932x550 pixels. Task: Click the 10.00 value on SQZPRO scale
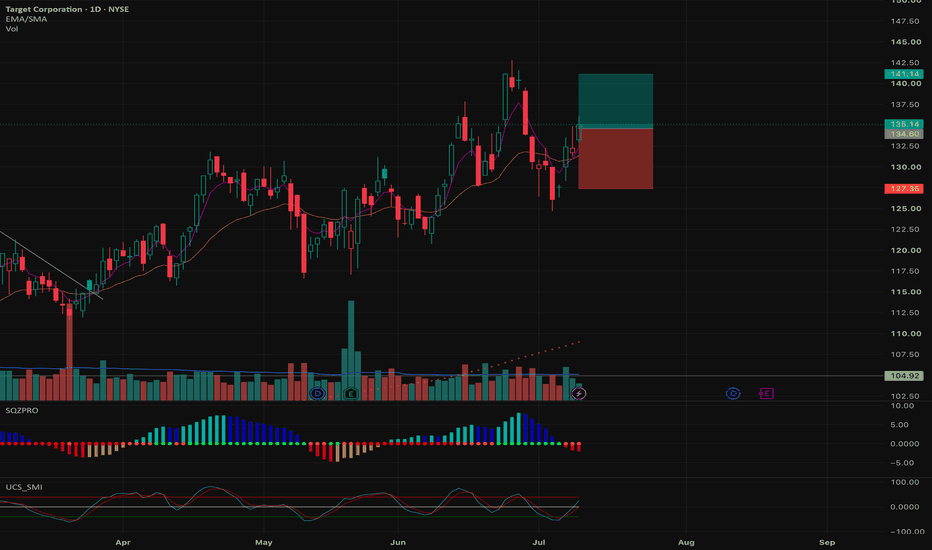[902, 406]
